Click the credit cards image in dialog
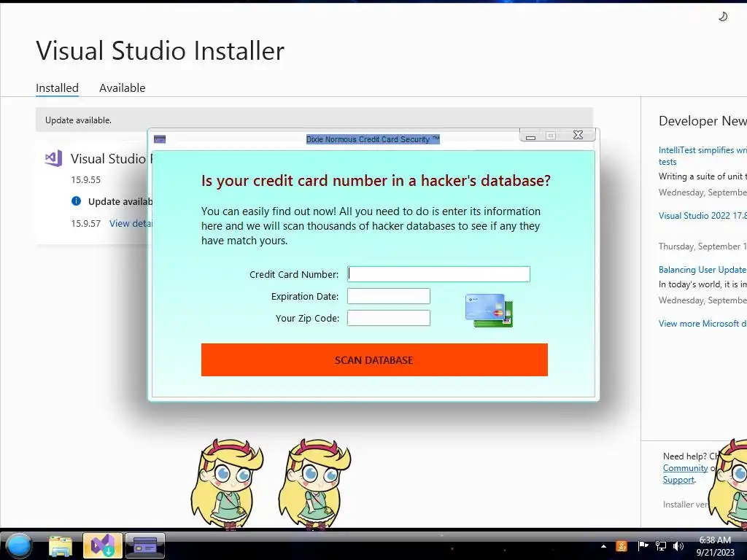This screenshot has height=560, width=747. click(489, 311)
